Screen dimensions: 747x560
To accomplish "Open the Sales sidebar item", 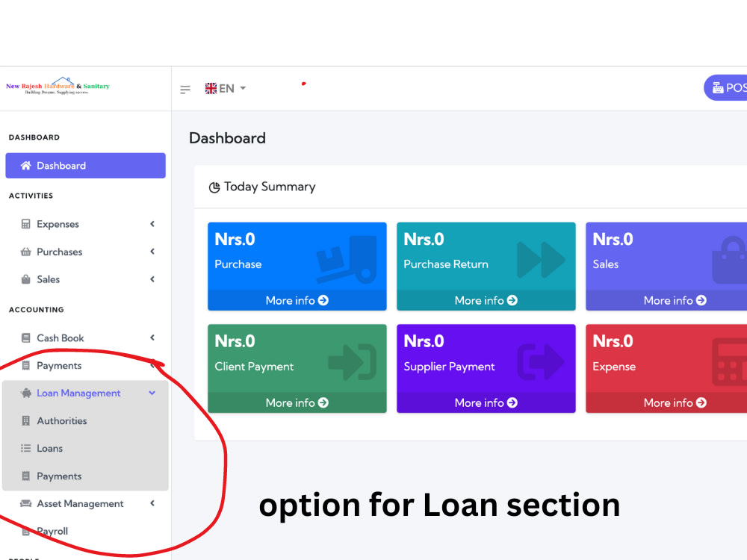I will coord(86,279).
